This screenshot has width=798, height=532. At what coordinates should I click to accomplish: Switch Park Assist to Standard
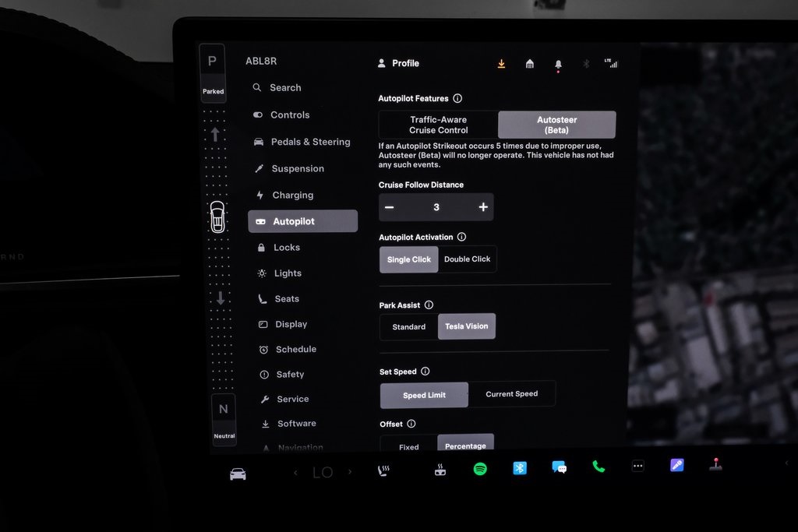click(x=408, y=327)
